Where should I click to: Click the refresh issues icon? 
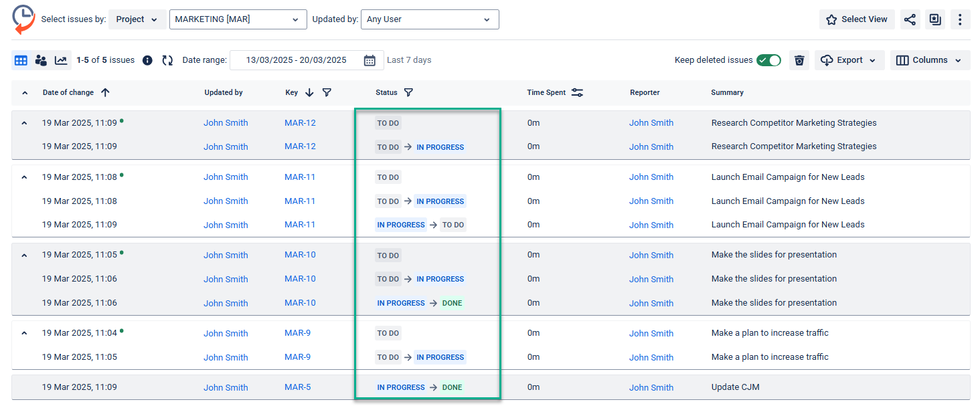pos(167,60)
